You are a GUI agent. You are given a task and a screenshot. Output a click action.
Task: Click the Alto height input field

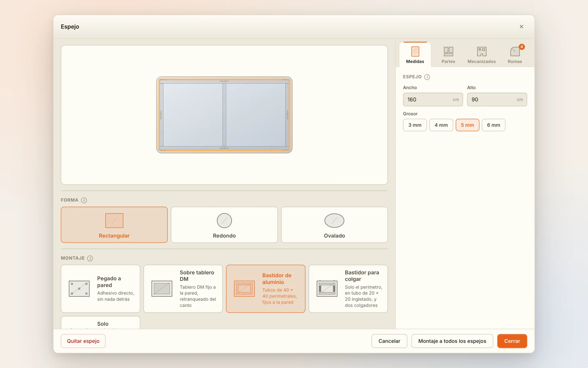[x=497, y=100]
